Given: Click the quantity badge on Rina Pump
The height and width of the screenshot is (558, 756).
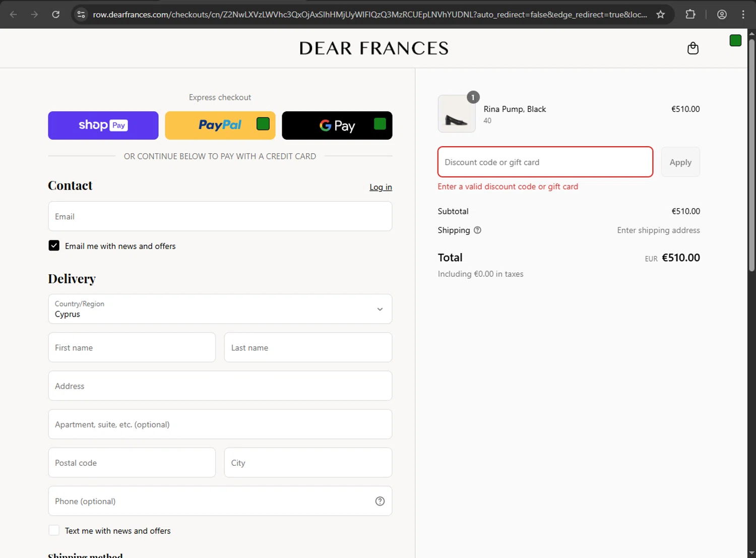Looking at the screenshot, I should point(473,97).
